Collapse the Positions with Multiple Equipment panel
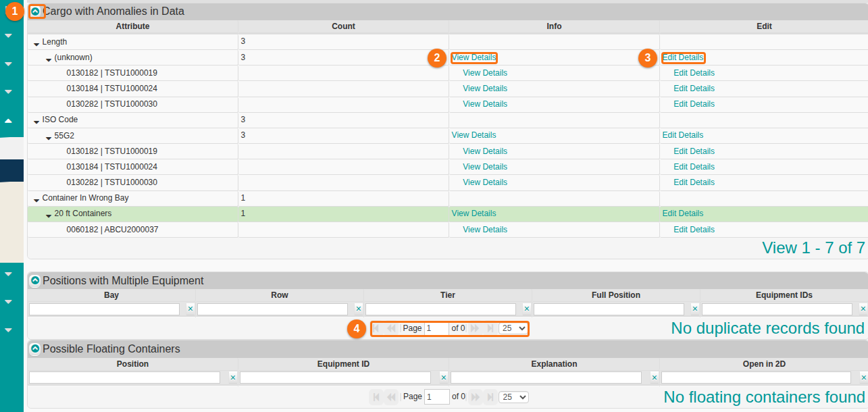 (x=35, y=280)
